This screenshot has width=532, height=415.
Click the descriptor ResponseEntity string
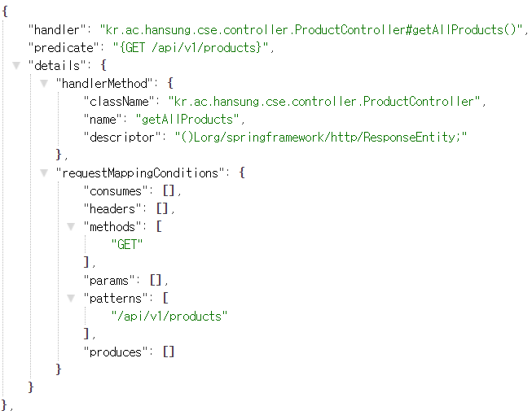321,138
